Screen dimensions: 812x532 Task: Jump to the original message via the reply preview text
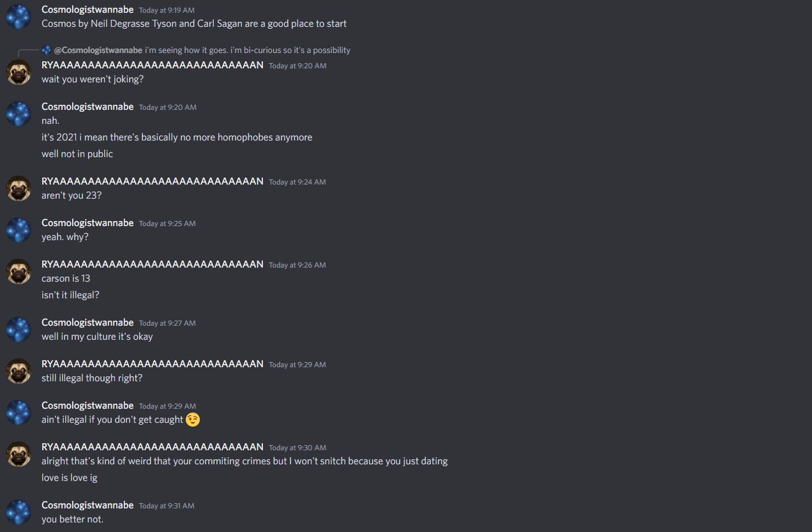point(248,50)
